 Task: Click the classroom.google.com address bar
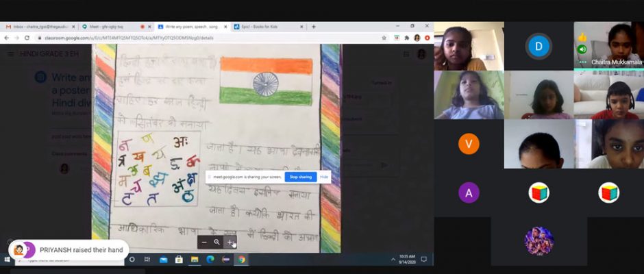tap(206, 38)
